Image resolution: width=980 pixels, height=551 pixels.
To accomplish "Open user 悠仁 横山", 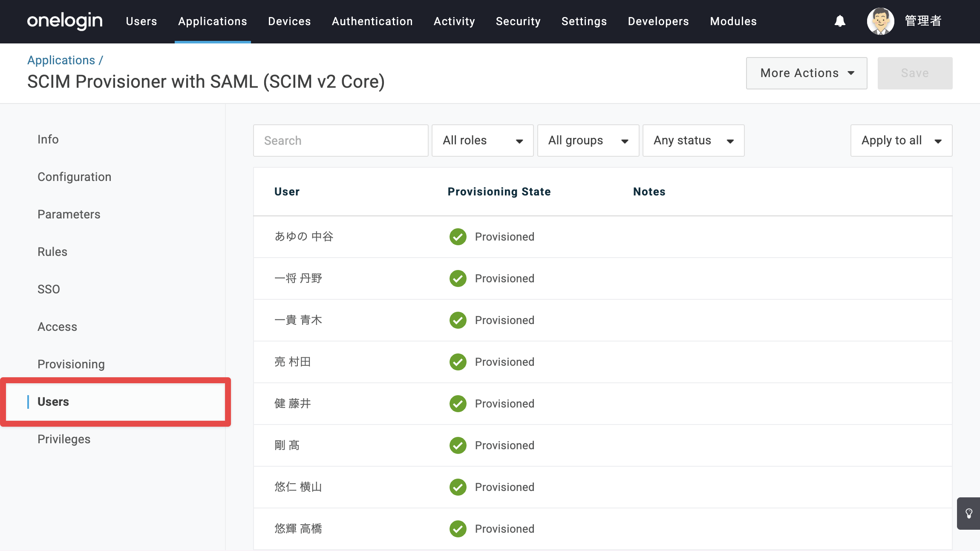I will pos(298,487).
